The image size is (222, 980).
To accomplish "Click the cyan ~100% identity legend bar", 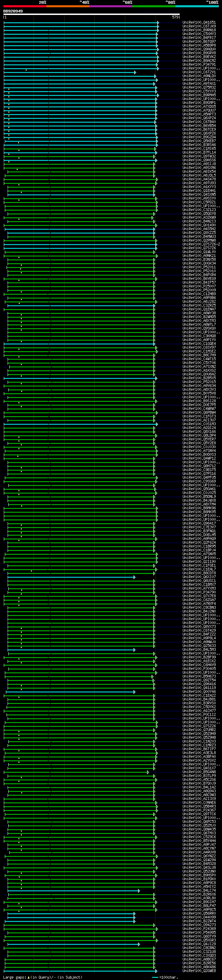I will coord(197,6).
